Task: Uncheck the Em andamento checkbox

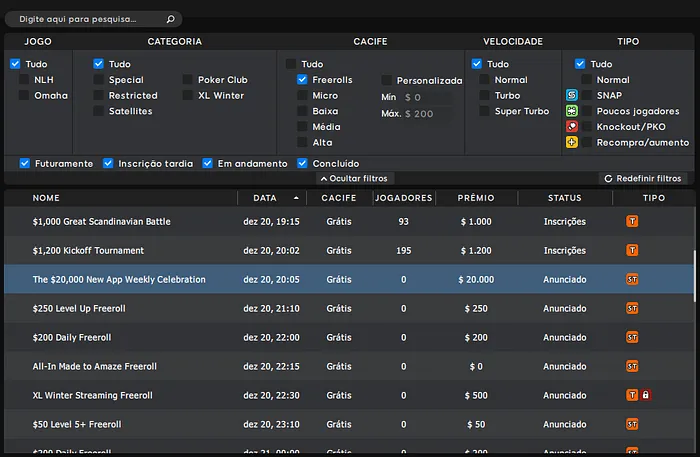Action: point(208,163)
